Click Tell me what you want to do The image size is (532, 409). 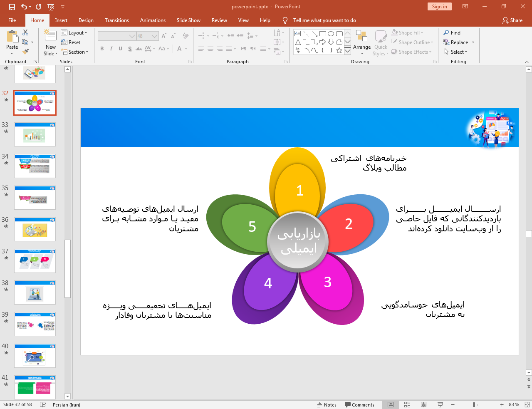324,20
